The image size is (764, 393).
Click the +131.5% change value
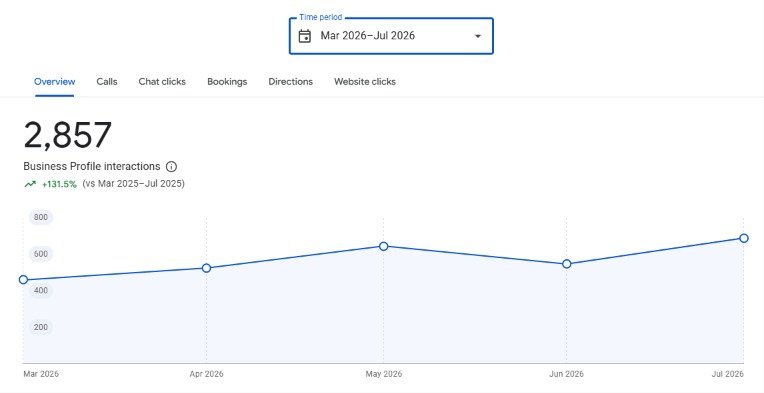[x=59, y=184]
